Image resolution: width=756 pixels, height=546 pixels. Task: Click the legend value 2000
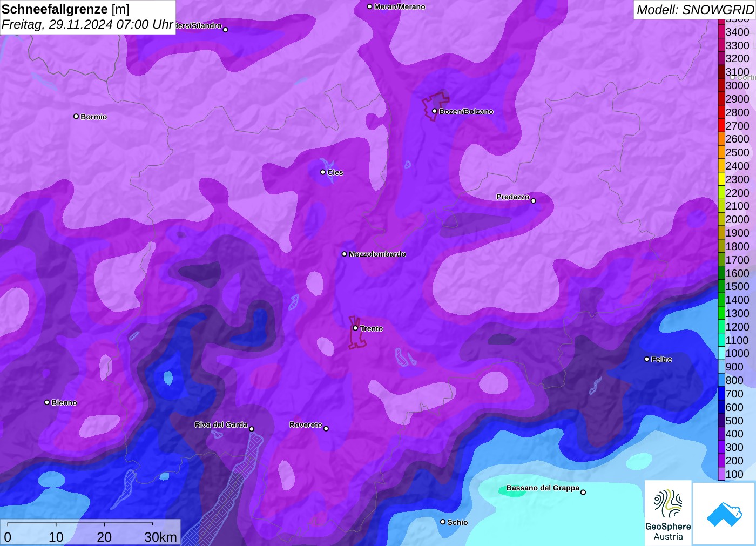737,219
